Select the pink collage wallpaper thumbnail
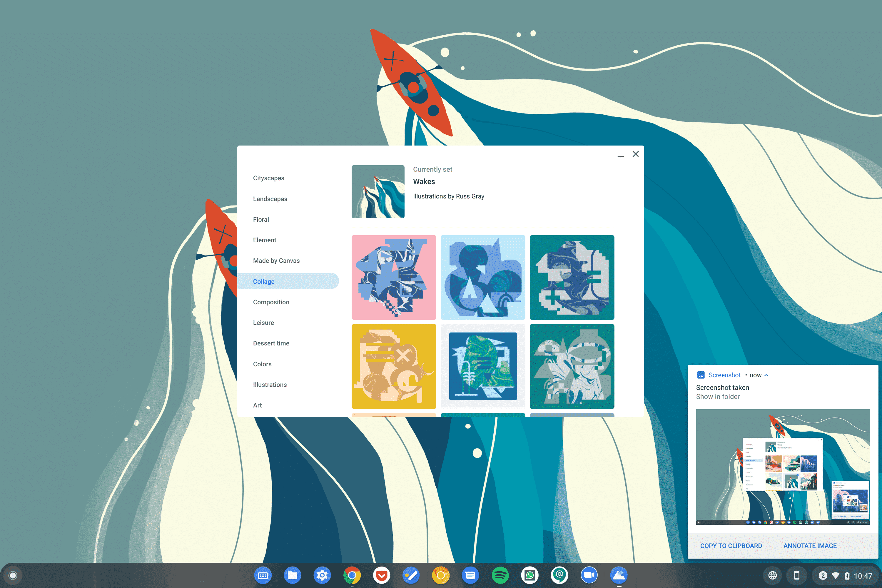 click(x=393, y=278)
